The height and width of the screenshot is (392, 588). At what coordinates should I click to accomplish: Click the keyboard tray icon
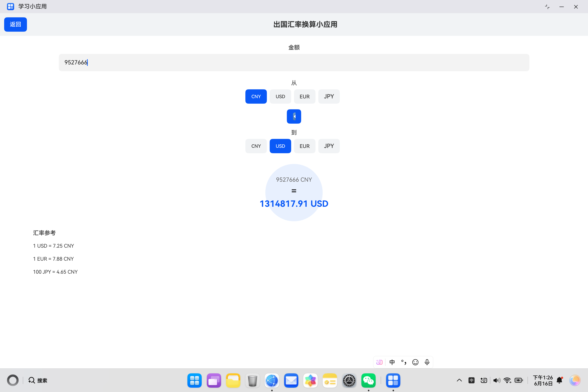coord(484,380)
